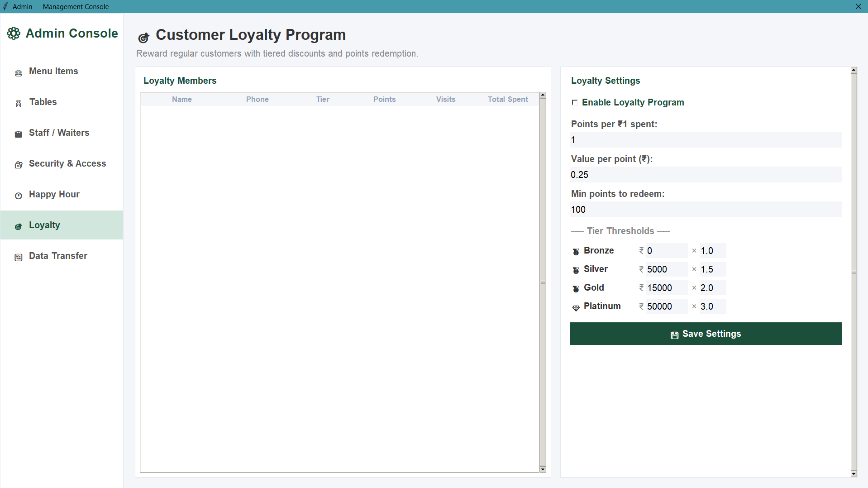Click the Bronze threshold amount field
This screenshot has width=868, height=488.
click(667, 251)
